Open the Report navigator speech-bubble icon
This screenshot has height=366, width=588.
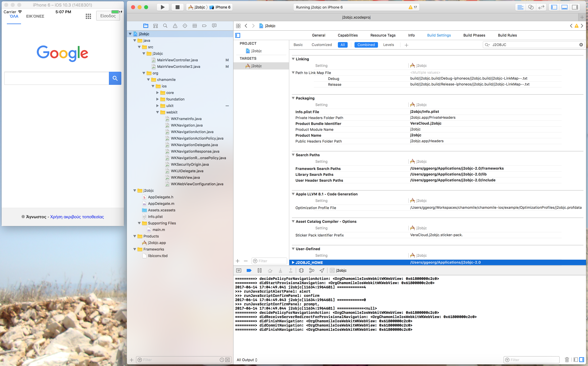pos(214,26)
